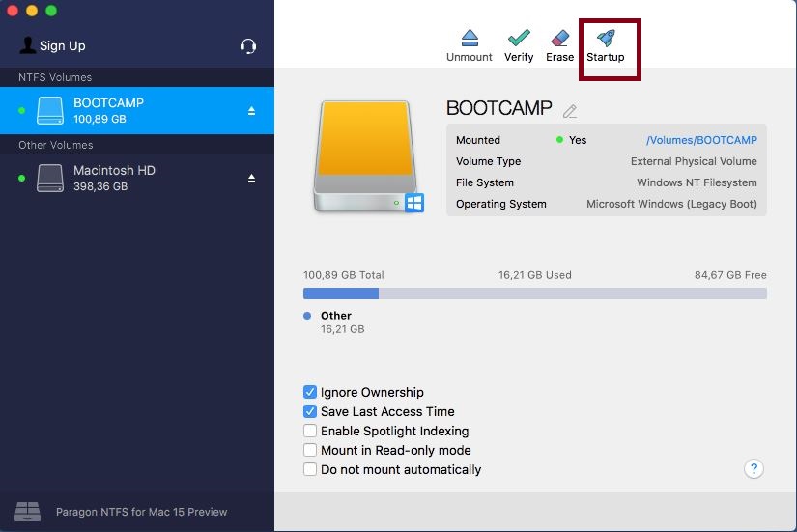Click the "16,21 GB Used" label
Image resolution: width=797 pixels, height=532 pixels.
pyautogui.click(x=535, y=275)
